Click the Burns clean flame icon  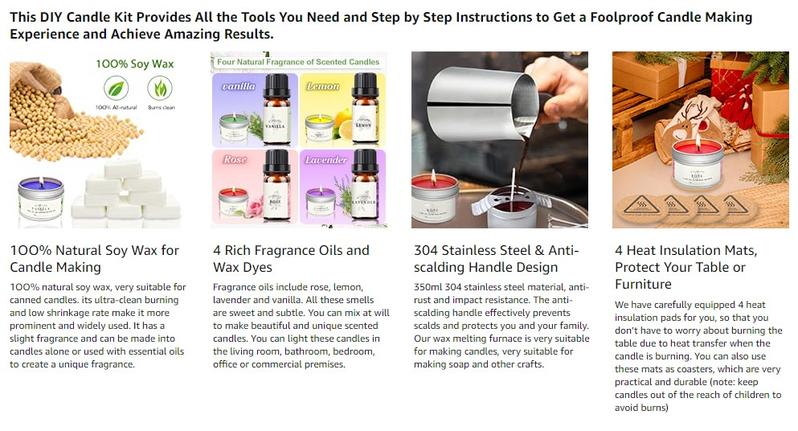click(160, 89)
